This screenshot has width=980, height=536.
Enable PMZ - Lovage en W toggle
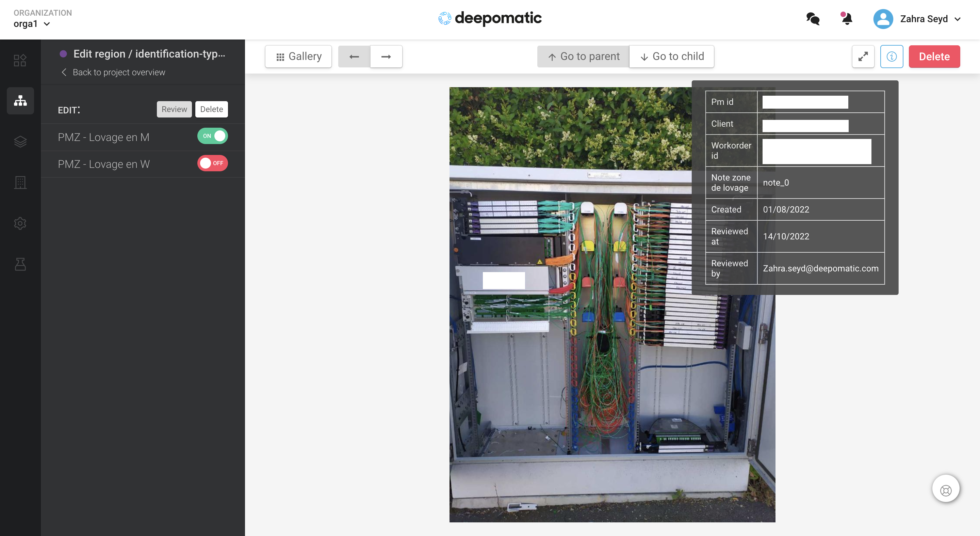coord(212,163)
